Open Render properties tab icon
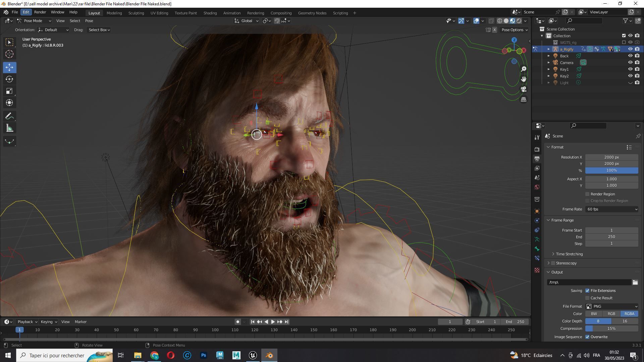Image resolution: width=644 pixels, height=362 pixels. tap(537, 149)
